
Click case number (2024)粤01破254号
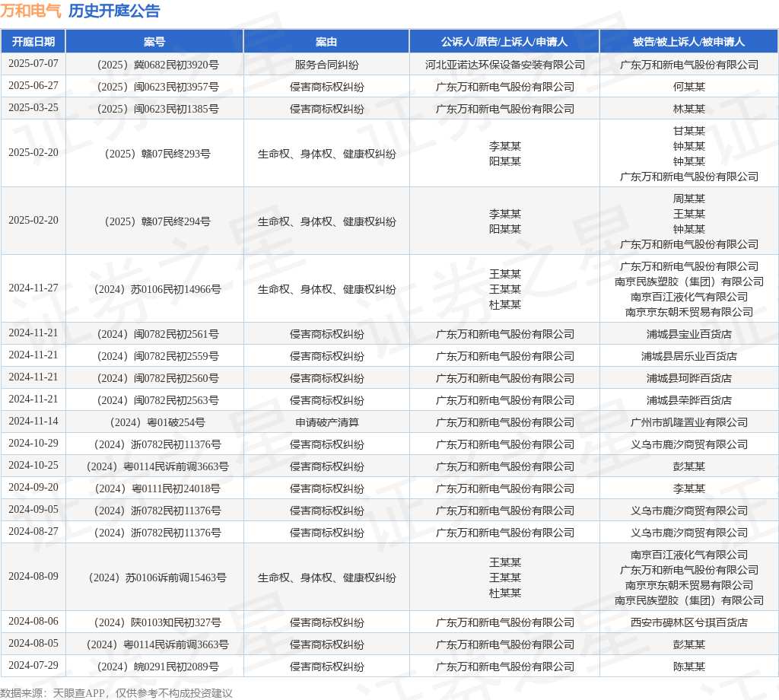(157, 422)
